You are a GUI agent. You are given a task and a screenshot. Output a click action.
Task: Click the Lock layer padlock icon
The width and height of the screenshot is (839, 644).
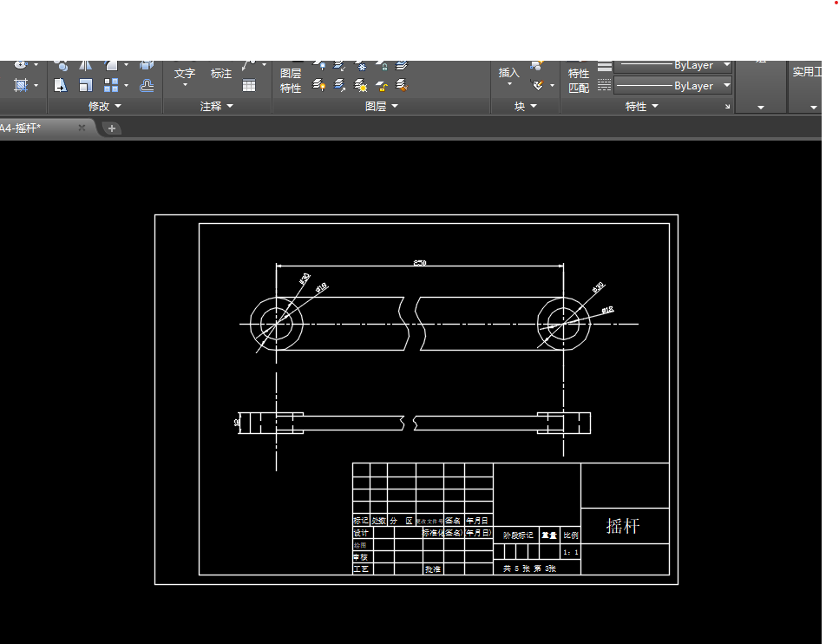coord(382,66)
